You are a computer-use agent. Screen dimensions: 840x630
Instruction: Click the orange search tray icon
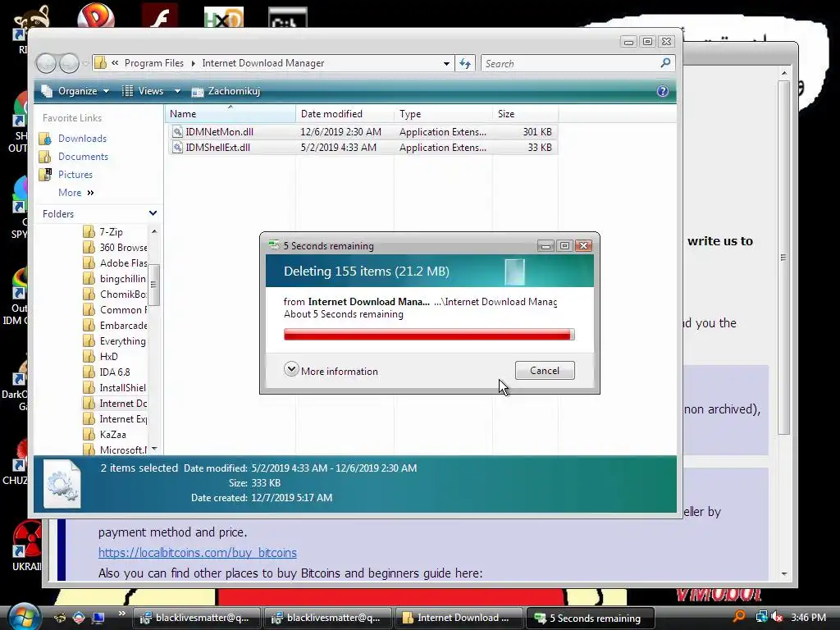coord(739,617)
